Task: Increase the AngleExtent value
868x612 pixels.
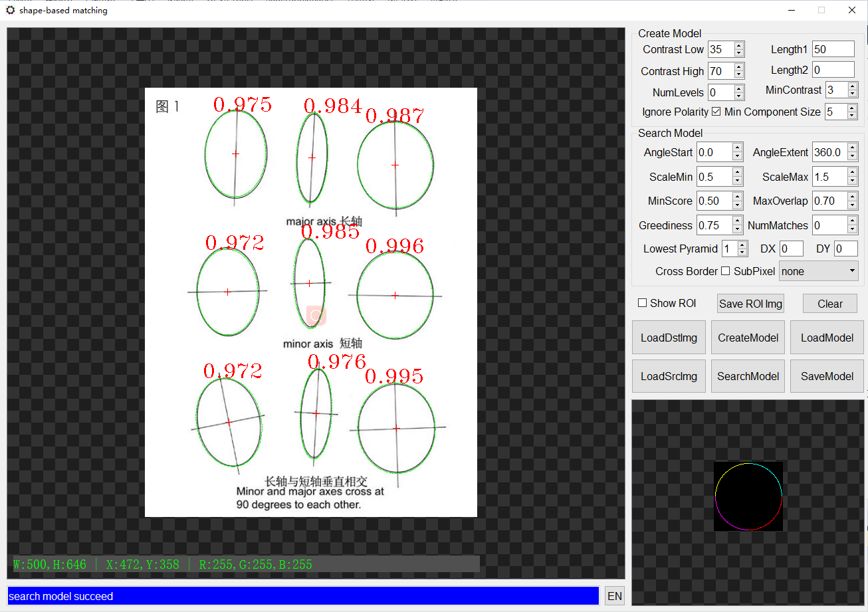Action: pyautogui.click(x=853, y=148)
